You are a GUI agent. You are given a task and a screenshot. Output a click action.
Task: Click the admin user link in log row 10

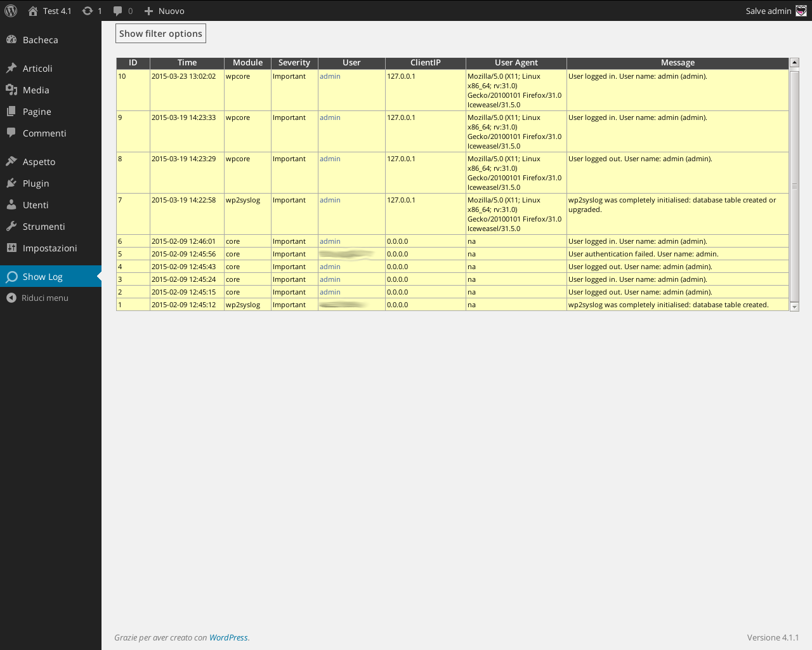[330, 76]
